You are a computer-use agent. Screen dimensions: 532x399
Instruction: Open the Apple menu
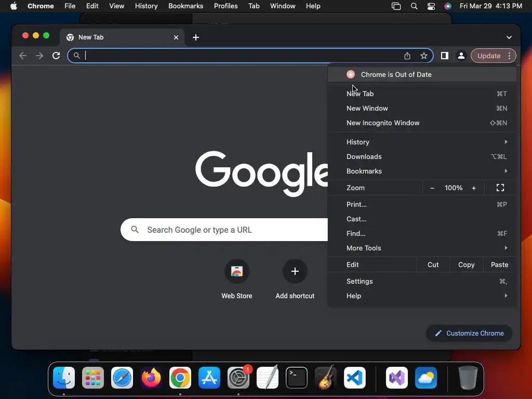tap(14, 6)
